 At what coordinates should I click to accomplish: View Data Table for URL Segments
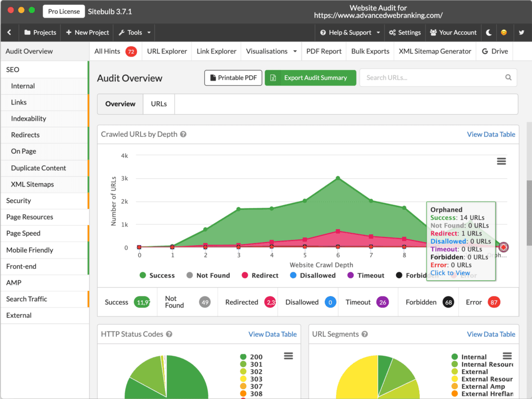(x=491, y=334)
